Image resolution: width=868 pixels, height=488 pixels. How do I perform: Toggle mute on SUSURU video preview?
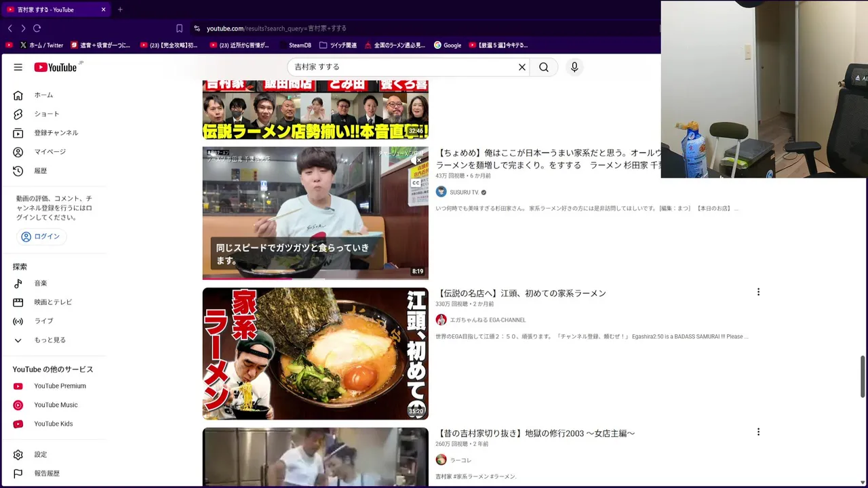[416, 161]
